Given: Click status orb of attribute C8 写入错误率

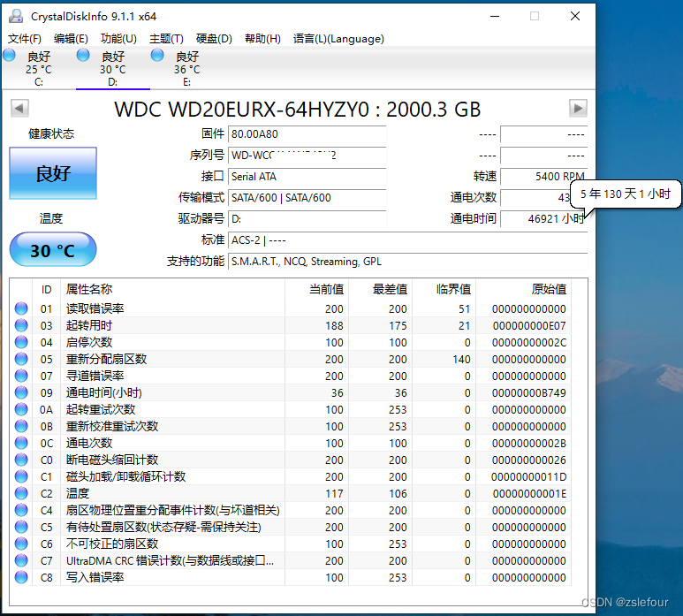Looking at the screenshot, I should coord(21,577).
